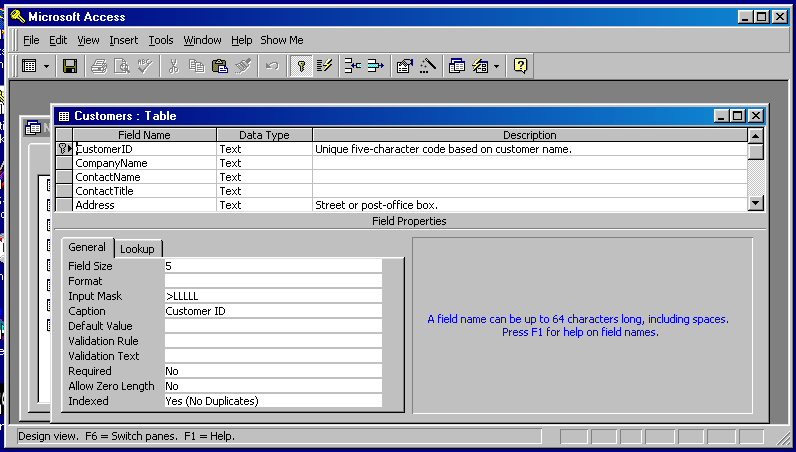The height and width of the screenshot is (452, 796).
Task: Click the Data Type column header
Action: point(264,135)
